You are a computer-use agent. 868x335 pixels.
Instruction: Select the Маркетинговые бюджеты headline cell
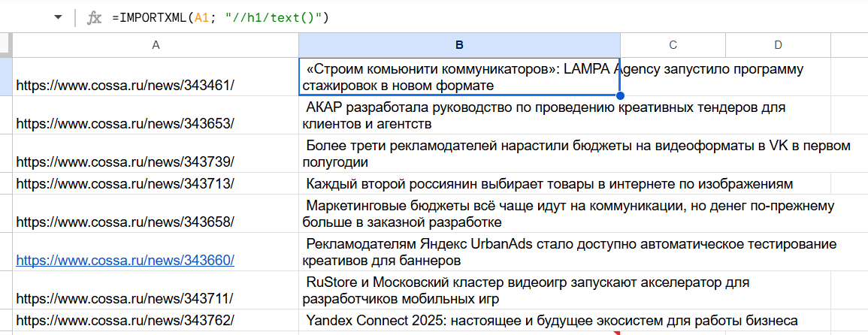[459, 213]
